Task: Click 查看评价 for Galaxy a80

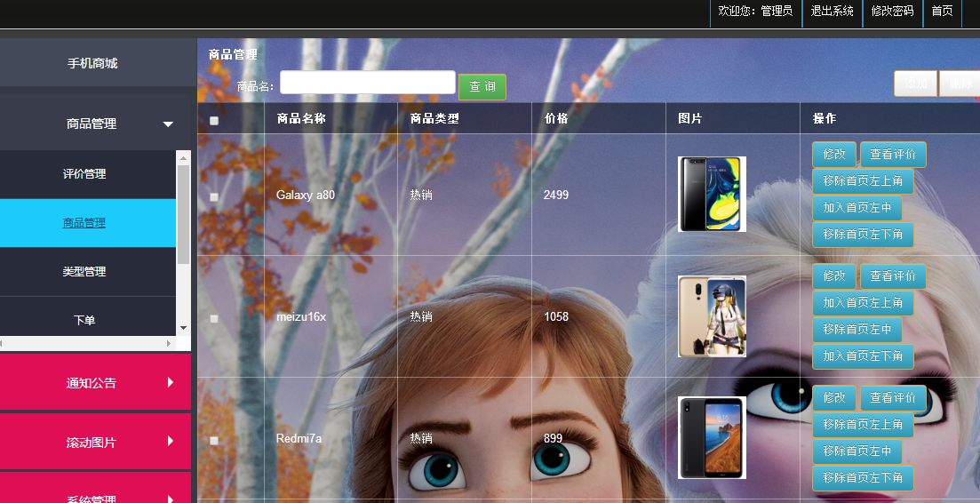Action: pos(893,155)
